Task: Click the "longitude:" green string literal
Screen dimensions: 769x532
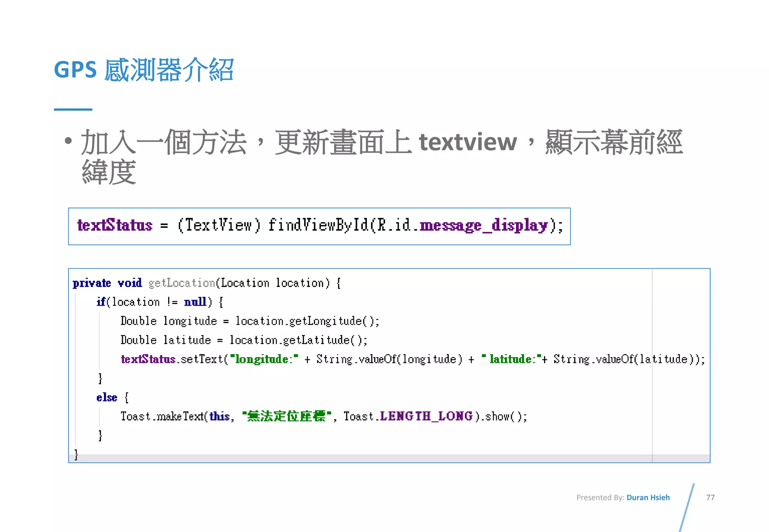Action: click(x=264, y=359)
